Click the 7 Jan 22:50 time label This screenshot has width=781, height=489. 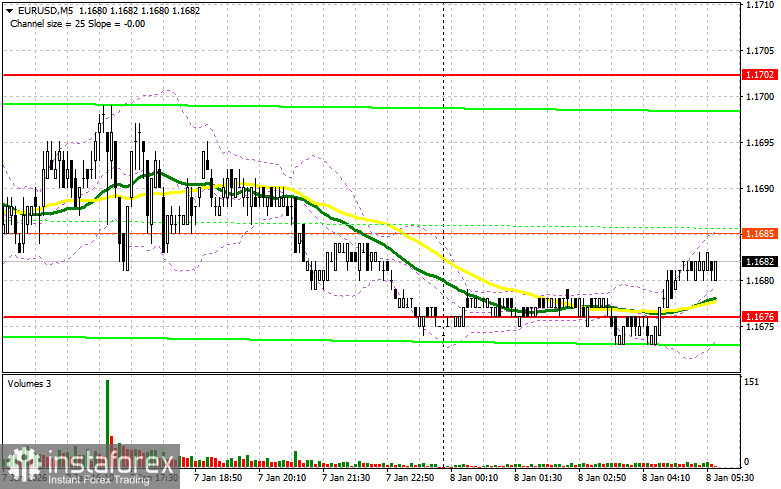click(x=410, y=478)
